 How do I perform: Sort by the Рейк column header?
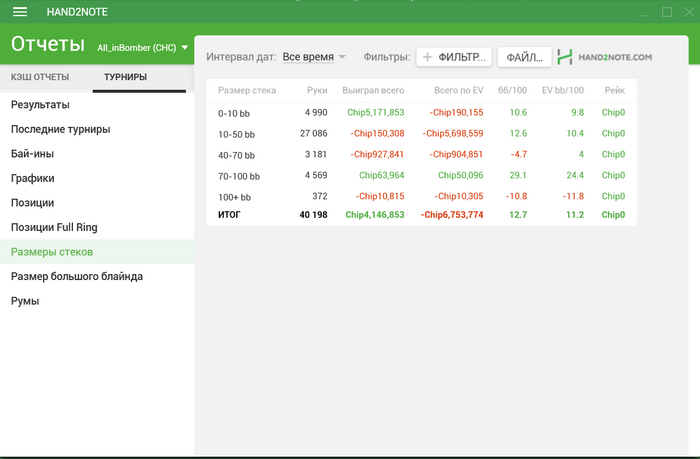(x=615, y=90)
